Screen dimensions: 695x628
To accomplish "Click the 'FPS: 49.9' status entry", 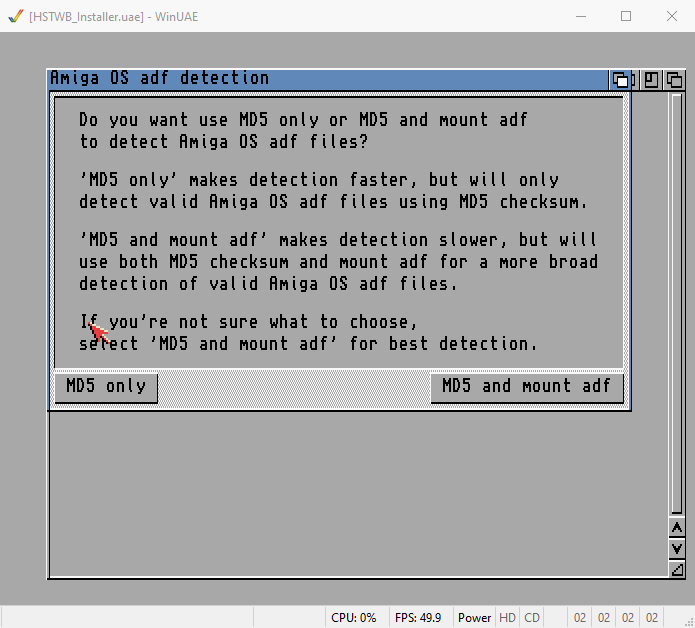I will tap(418, 618).
